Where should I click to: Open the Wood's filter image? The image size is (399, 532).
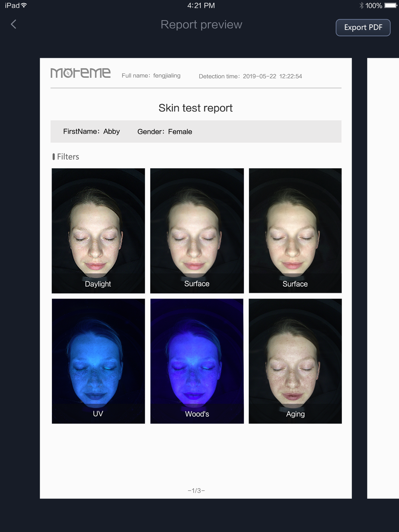(x=197, y=361)
